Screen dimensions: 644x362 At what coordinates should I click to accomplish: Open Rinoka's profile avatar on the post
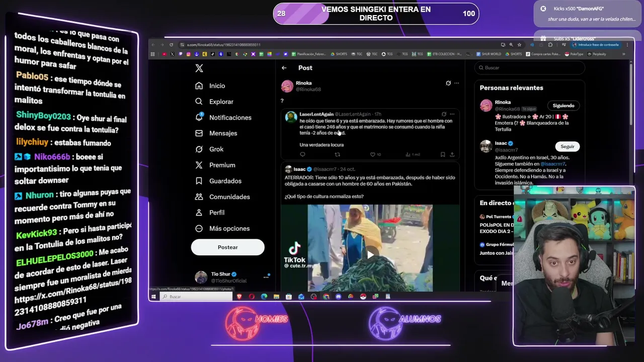click(x=287, y=86)
